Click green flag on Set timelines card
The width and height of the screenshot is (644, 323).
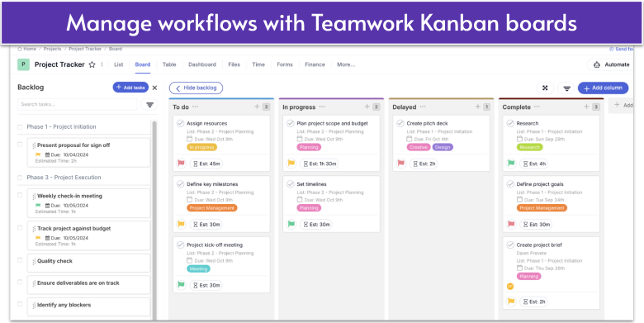pyautogui.click(x=291, y=225)
